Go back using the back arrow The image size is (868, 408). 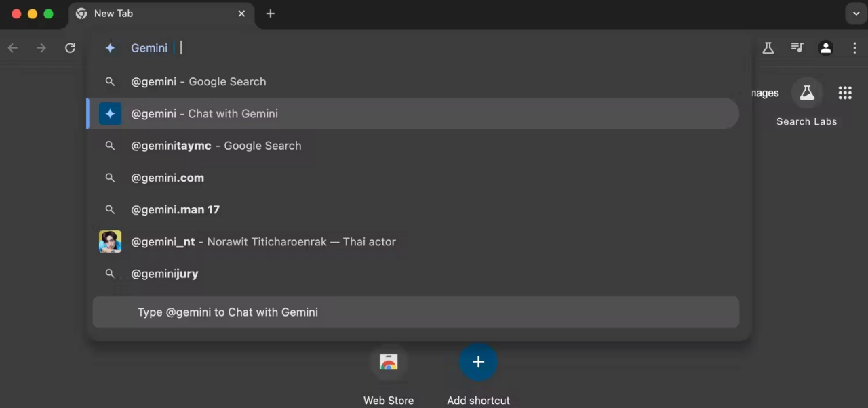tap(13, 47)
